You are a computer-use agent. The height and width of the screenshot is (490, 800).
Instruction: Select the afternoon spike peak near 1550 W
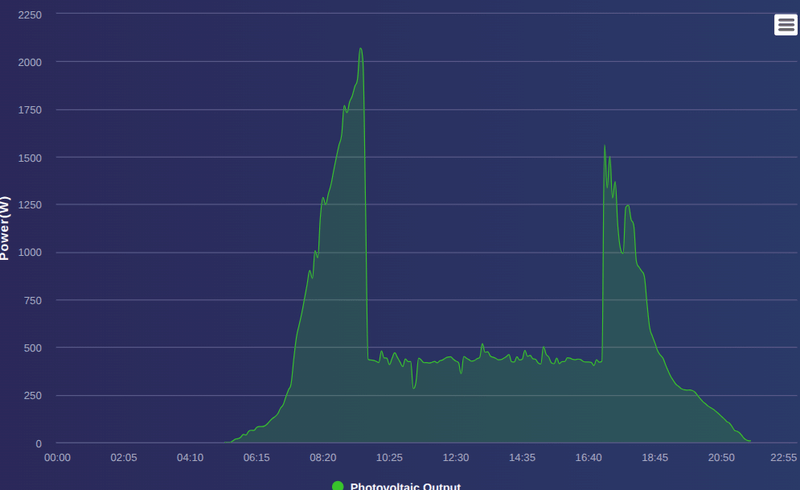click(605, 146)
